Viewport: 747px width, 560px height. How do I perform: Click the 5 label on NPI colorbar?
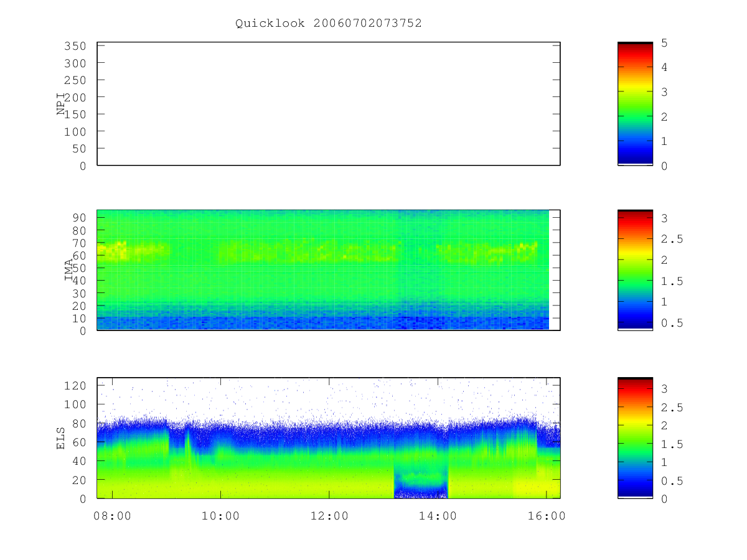click(665, 43)
